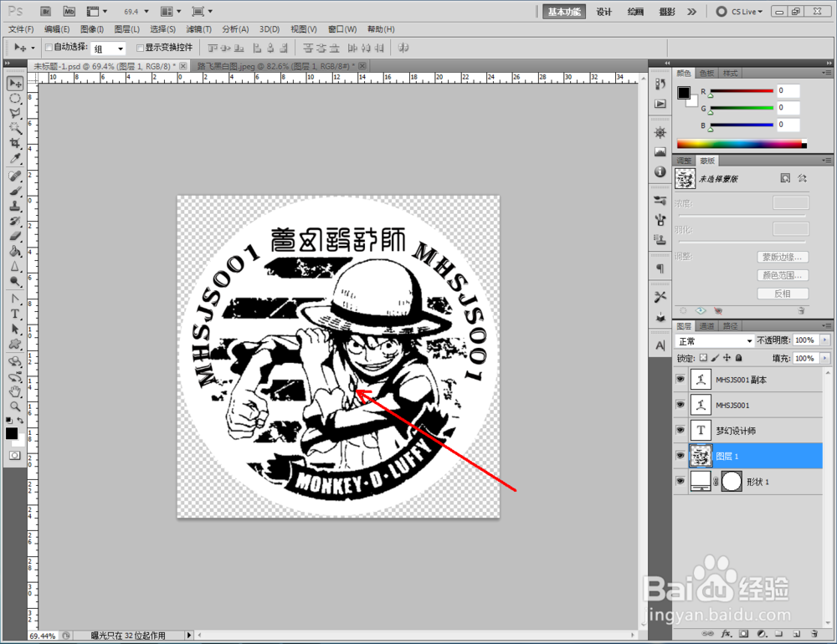837x644 pixels.
Task: Click the 颜色范围 button
Action: coord(783,275)
